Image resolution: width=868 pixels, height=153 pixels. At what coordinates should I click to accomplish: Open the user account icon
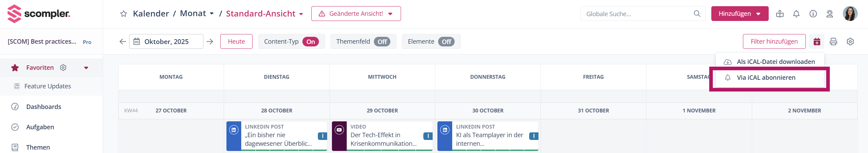tap(830, 14)
